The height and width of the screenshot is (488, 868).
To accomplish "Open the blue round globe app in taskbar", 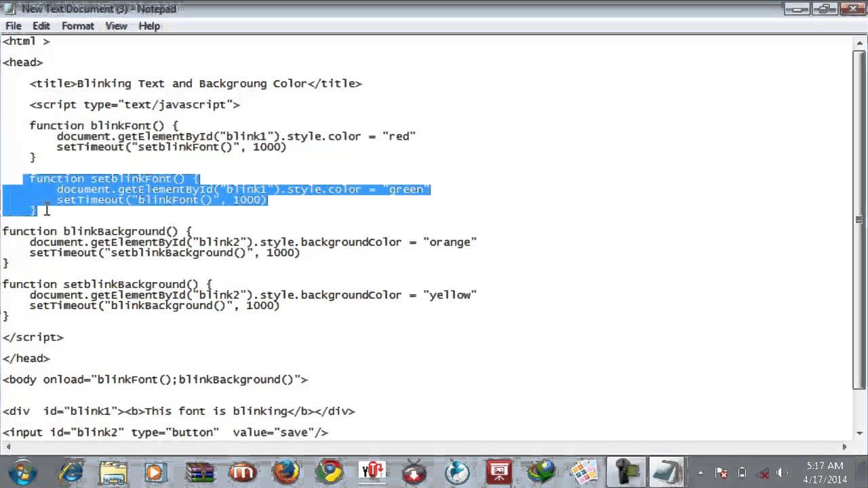I will (457, 471).
